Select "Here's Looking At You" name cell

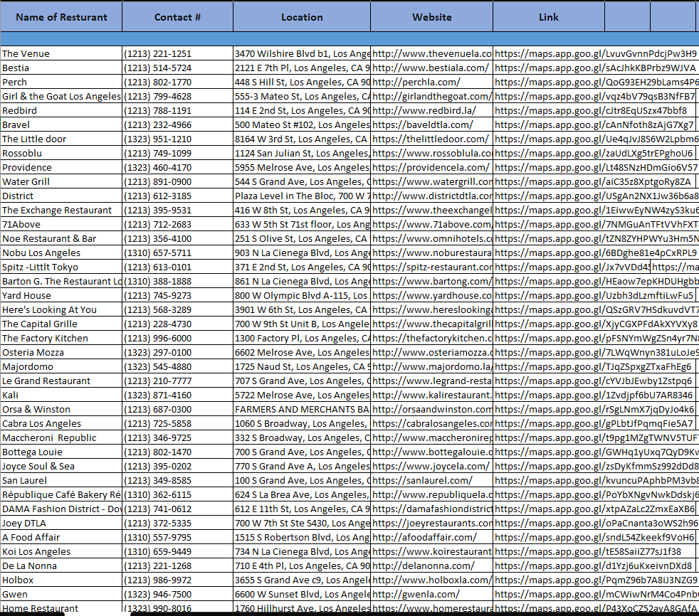pos(61,310)
